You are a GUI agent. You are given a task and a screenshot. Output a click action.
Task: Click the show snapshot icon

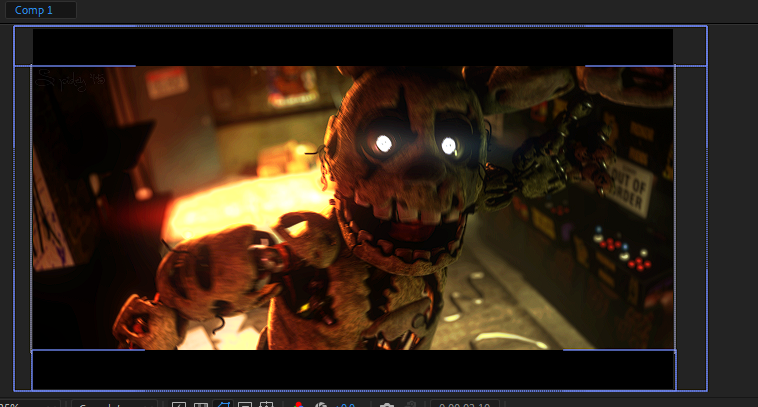pos(410,404)
